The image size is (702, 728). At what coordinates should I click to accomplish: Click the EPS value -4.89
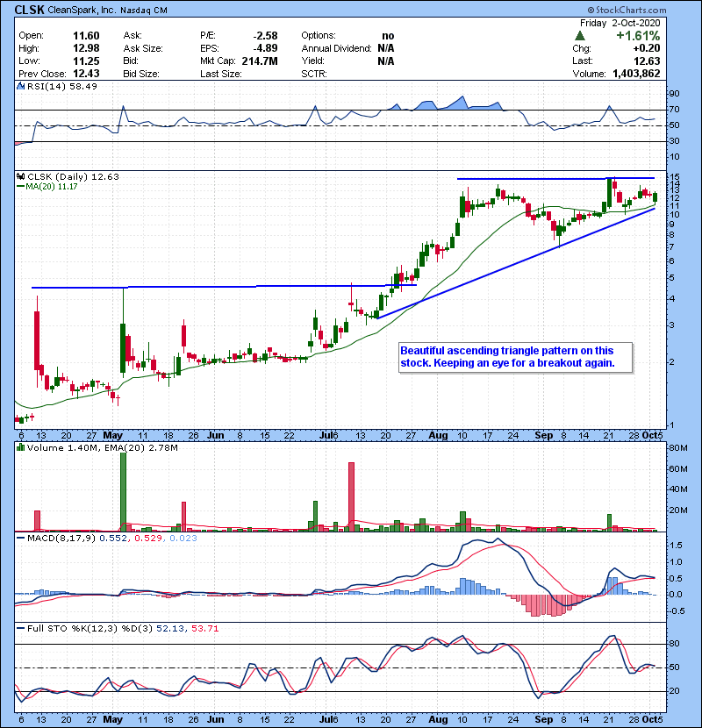coord(265,48)
